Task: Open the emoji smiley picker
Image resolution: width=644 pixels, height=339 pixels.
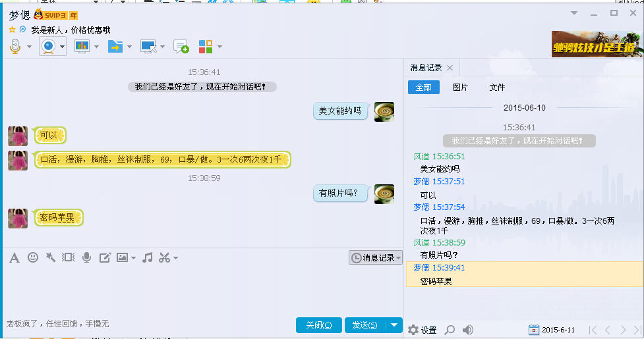Action: [x=33, y=257]
